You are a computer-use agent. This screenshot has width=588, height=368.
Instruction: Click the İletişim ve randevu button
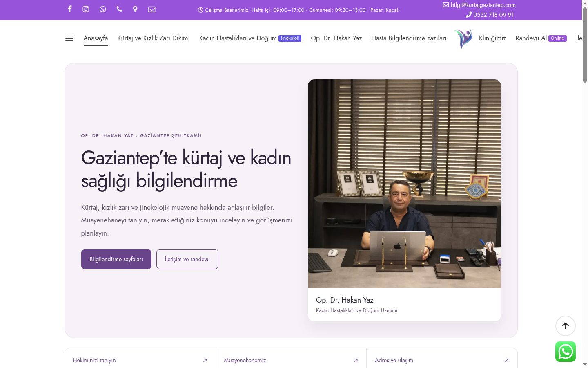pyautogui.click(x=187, y=259)
